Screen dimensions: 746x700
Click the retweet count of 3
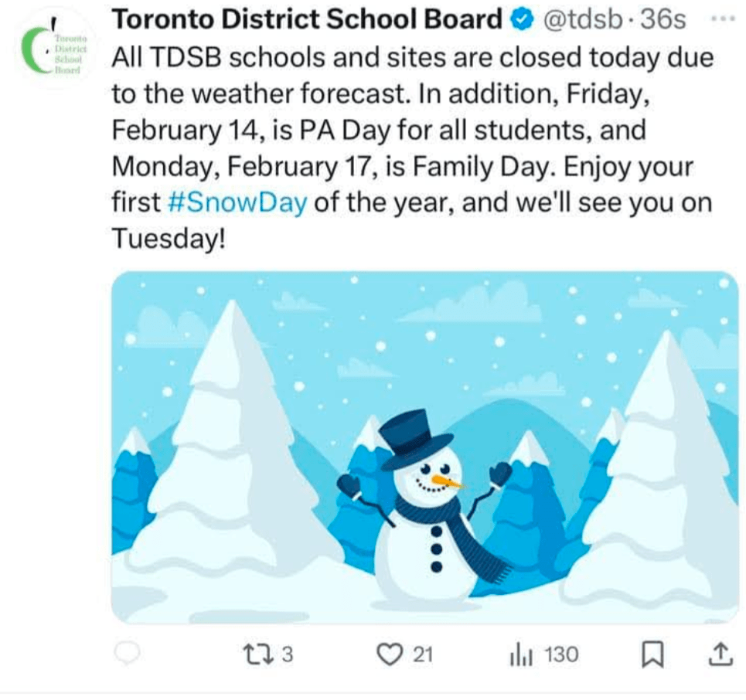(x=287, y=655)
